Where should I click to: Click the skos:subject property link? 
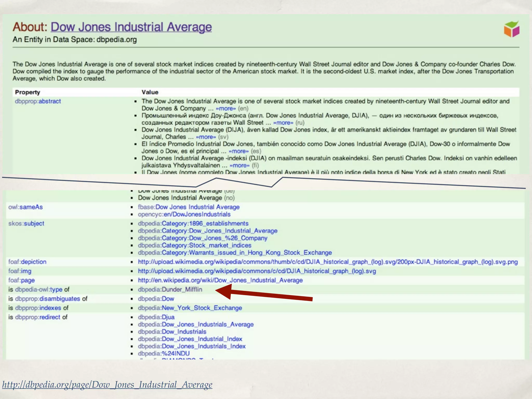point(26,223)
